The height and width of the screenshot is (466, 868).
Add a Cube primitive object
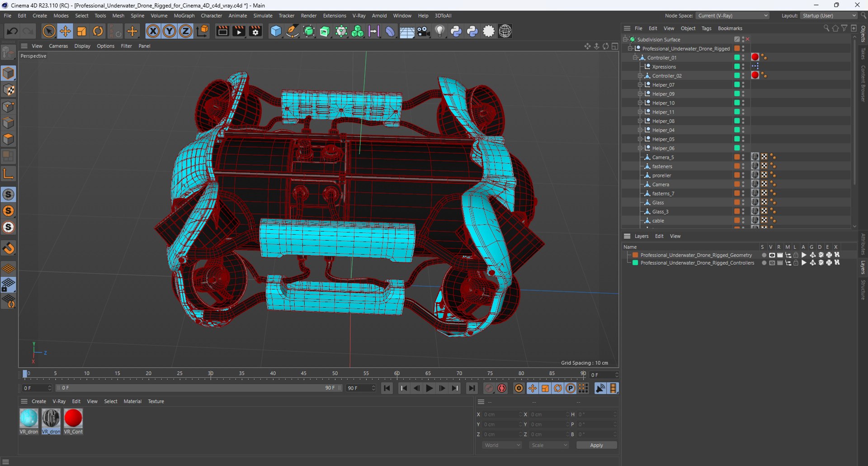pos(276,31)
